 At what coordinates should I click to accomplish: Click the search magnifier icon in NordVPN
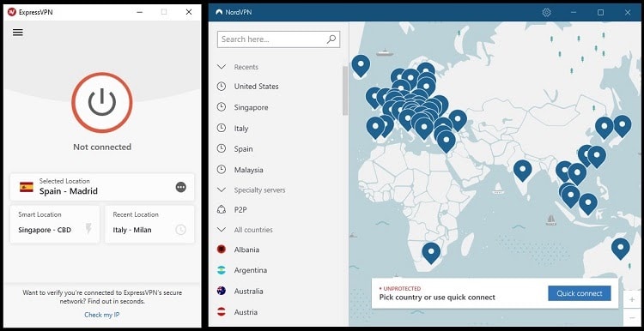331,39
